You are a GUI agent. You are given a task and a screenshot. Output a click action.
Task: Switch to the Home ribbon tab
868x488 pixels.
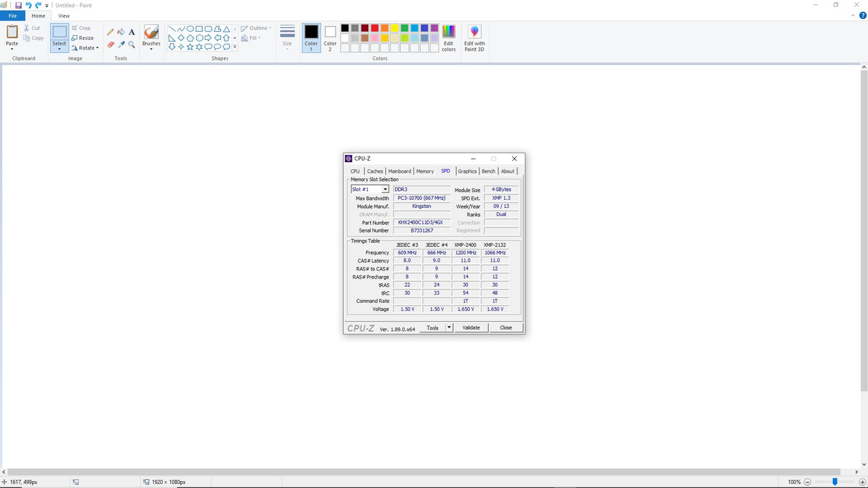coord(39,16)
